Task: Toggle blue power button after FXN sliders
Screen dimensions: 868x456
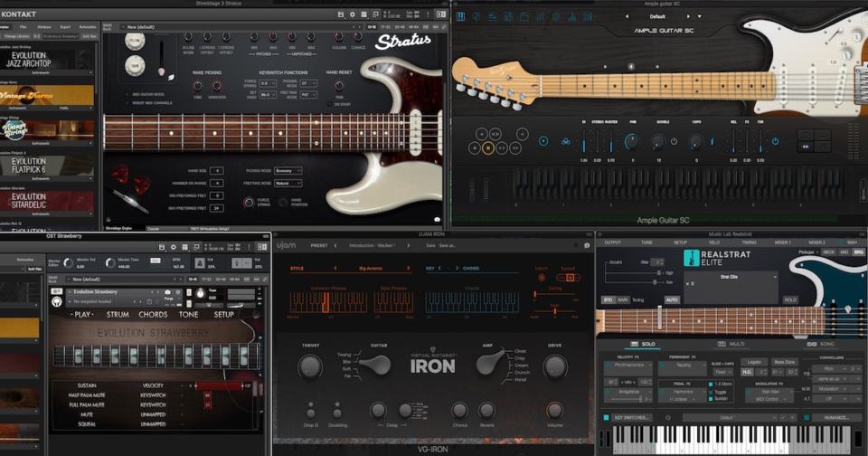Action: point(776,141)
